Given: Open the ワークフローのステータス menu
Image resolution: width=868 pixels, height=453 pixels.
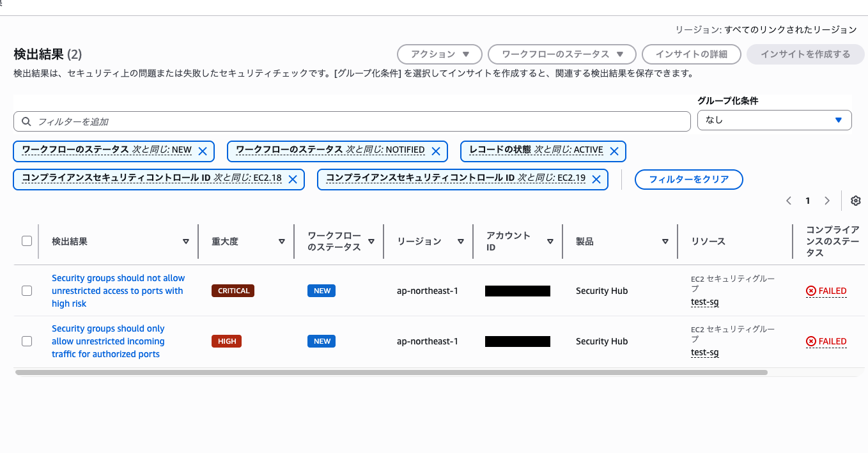Looking at the screenshot, I should tap(562, 54).
